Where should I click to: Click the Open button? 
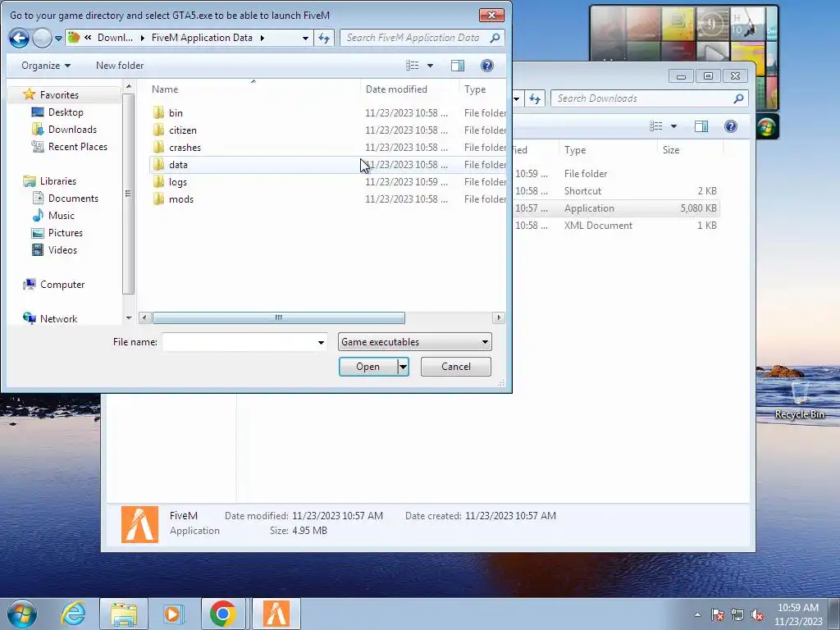coord(368,367)
